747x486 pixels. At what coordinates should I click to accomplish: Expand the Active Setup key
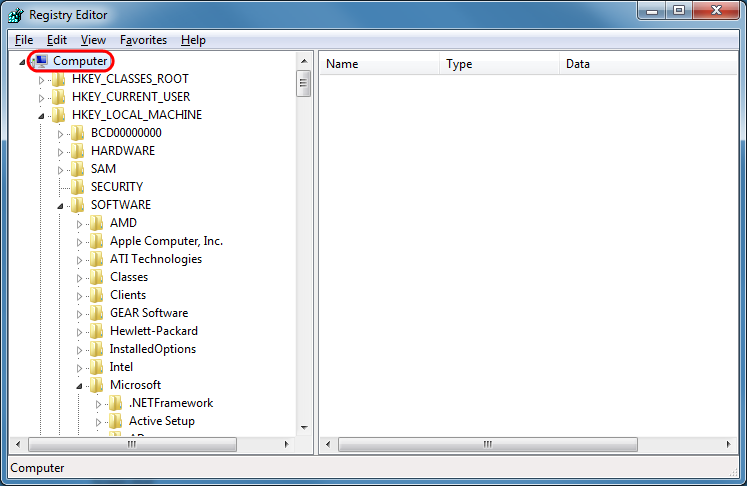click(x=99, y=423)
